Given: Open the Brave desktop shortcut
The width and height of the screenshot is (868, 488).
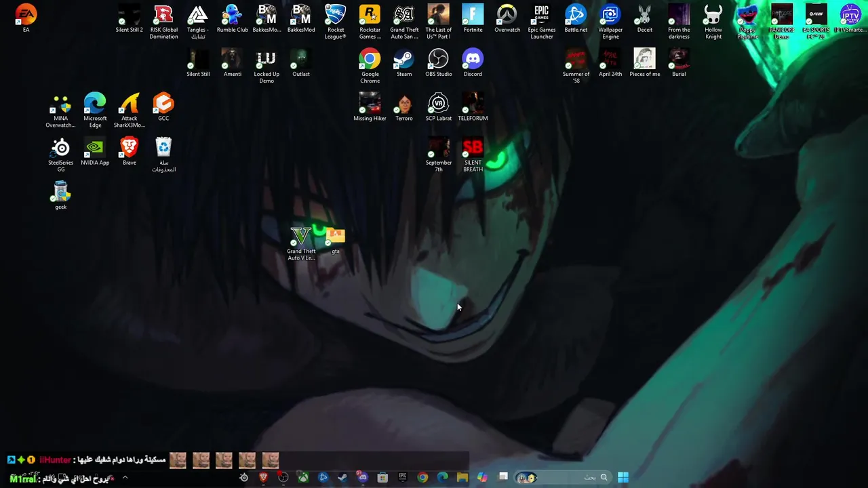Looking at the screenshot, I should [x=129, y=150].
